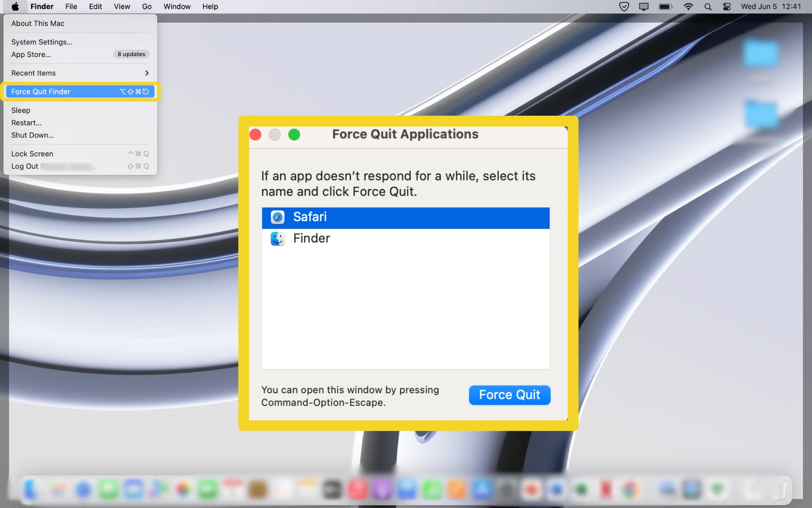This screenshot has height=508, width=812.
Task: Expand the Recent Items submenu arrow
Action: click(147, 73)
